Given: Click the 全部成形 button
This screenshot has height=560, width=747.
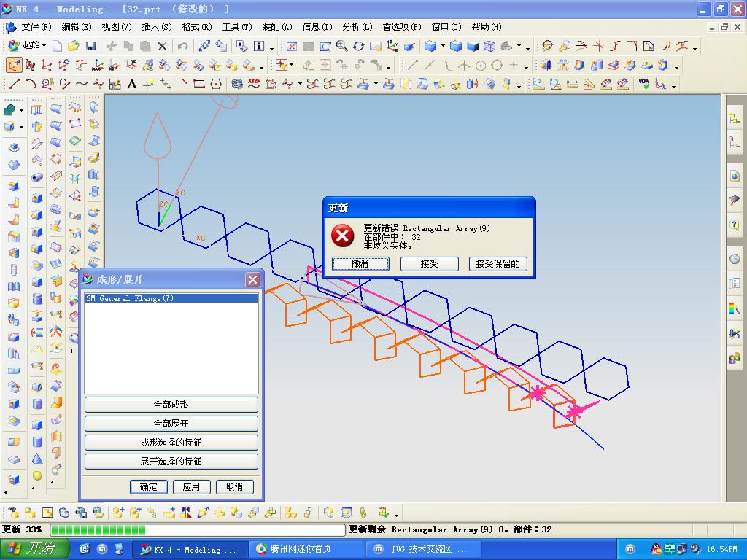Looking at the screenshot, I should point(171,405).
